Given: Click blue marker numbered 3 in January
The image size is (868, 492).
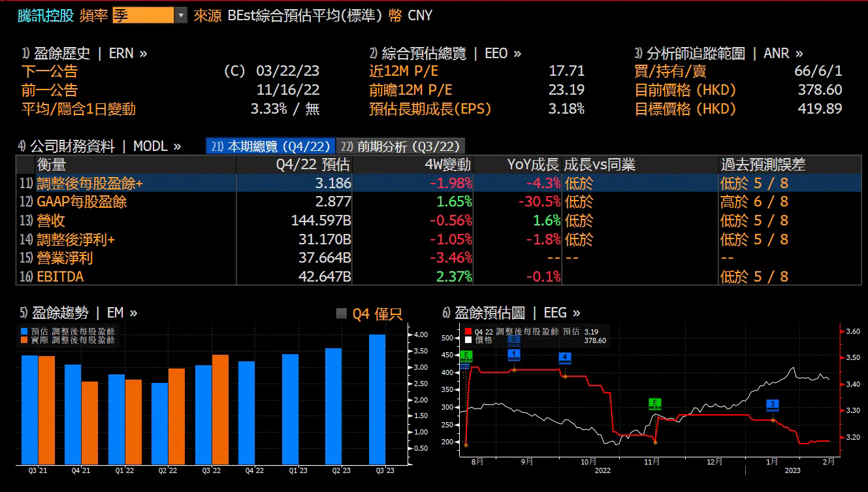Looking at the screenshot, I should click(773, 404).
